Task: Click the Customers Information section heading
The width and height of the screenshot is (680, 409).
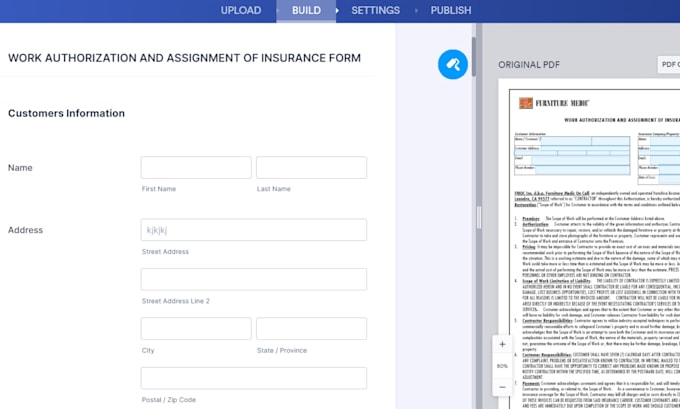Action: (66, 113)
